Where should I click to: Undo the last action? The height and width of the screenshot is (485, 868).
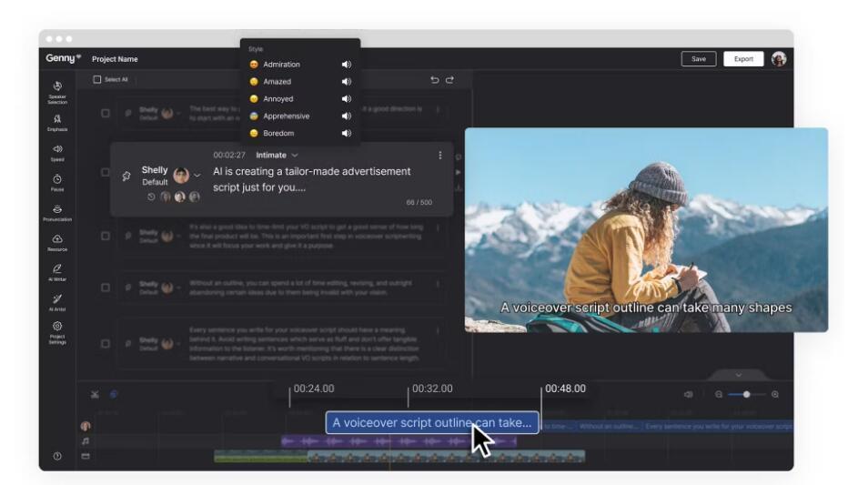435,80
